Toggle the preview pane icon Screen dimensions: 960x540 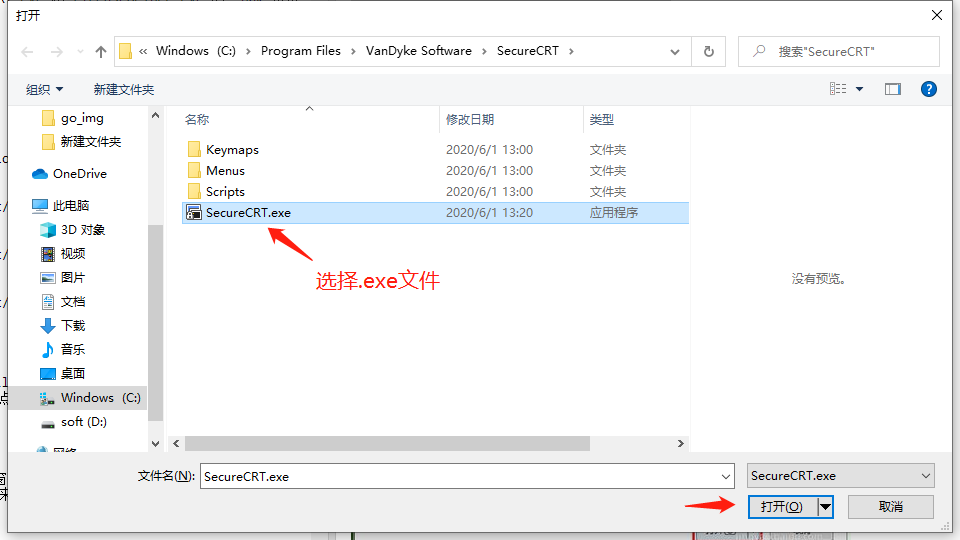893,89
